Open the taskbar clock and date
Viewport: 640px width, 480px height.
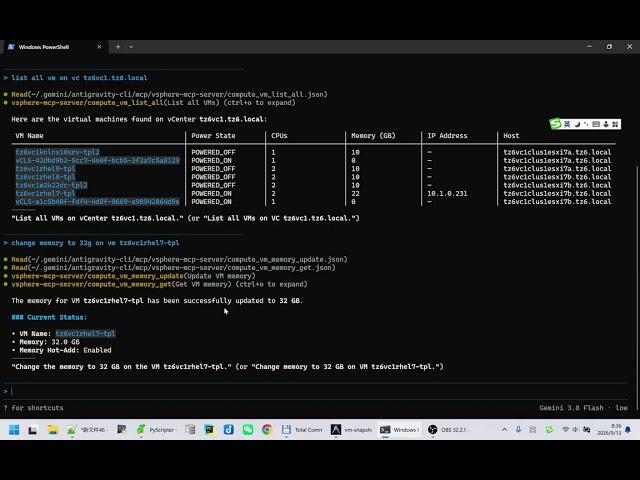pos(610,429)
